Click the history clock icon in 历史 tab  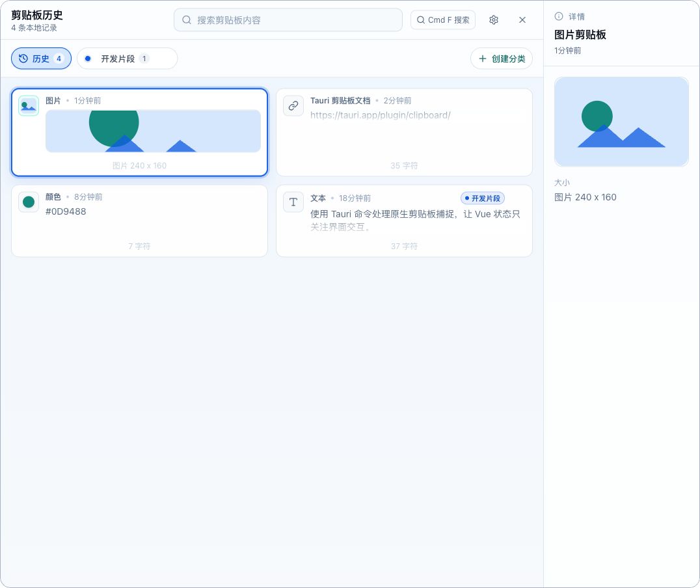(x=23, y=59)
